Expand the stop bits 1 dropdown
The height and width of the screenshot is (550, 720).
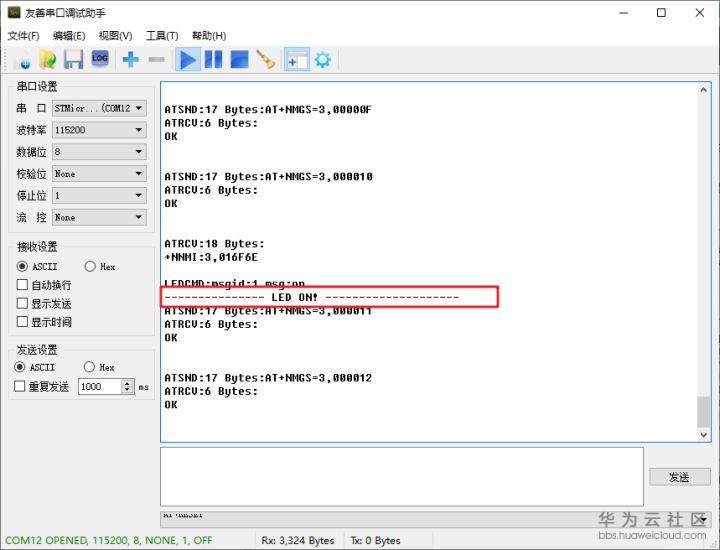coord(100,196)
